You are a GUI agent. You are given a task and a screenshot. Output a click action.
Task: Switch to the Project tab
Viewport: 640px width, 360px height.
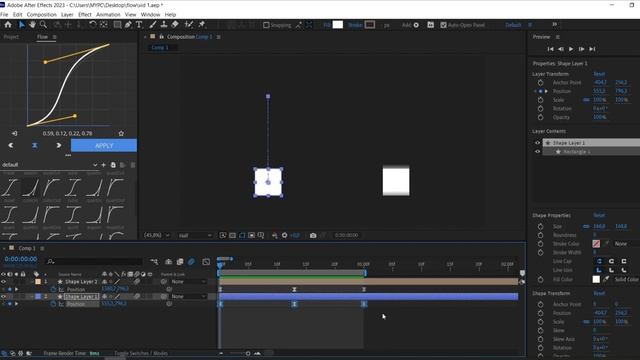click(11, 37)
